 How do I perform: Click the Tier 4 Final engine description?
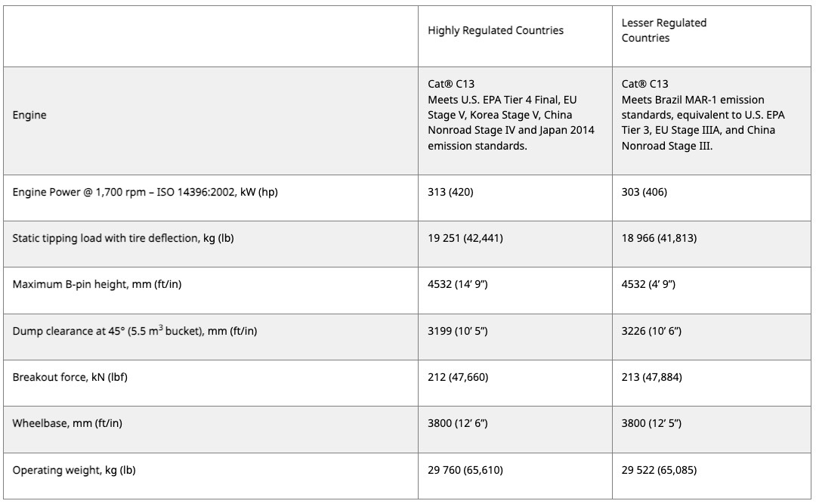tap(512, 115)
